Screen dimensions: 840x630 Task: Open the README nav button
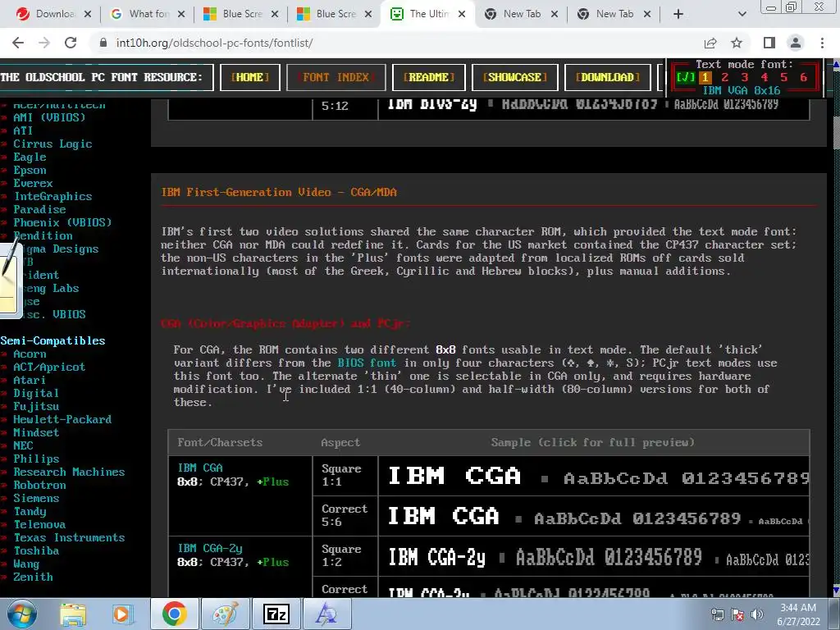click(x=428, y=77)
